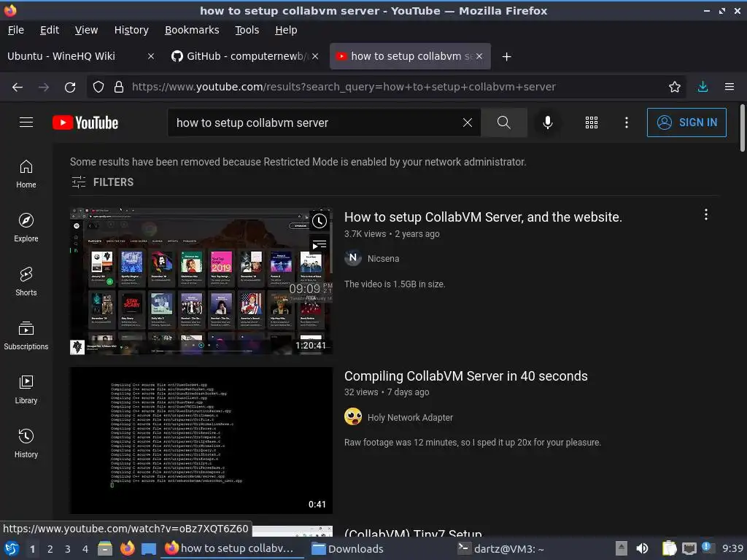Open Nicsena channel link
Screen dimensions: 747x560
[x=384, y=259]
